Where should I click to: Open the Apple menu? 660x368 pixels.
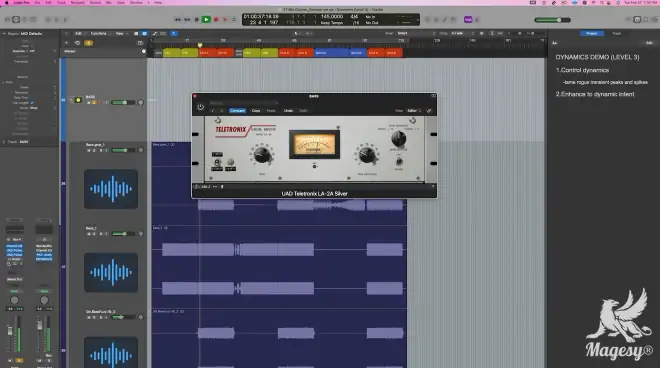pyautogui.click(x=6, y=3)
